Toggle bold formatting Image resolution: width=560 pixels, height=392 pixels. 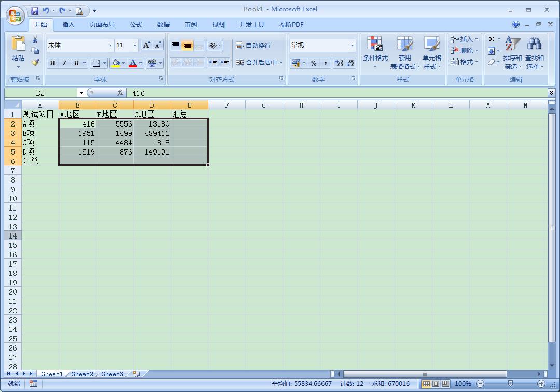[52, 63]
